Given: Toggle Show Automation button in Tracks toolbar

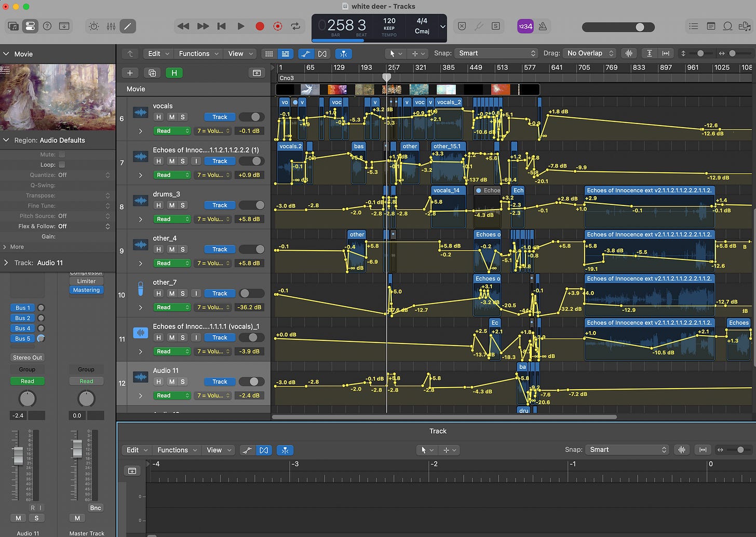Looking at the screenshot, I should (306, 53).
